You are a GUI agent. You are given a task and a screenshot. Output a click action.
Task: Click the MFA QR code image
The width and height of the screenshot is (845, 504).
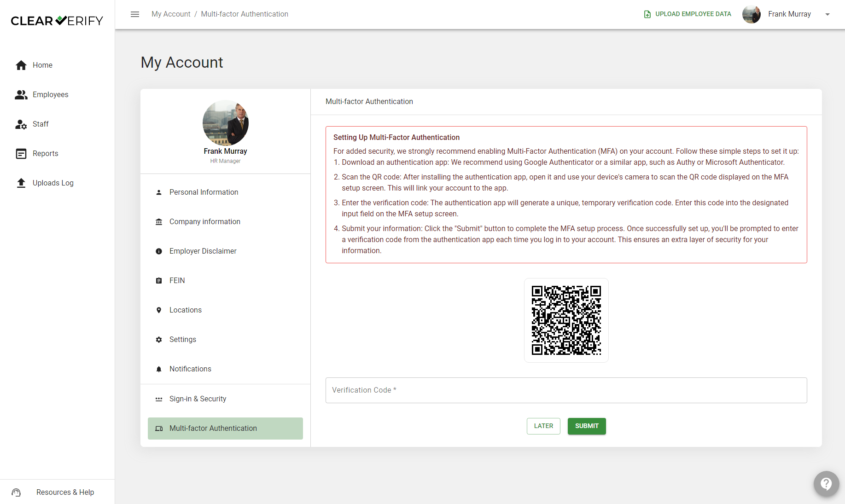pos(566,320)
